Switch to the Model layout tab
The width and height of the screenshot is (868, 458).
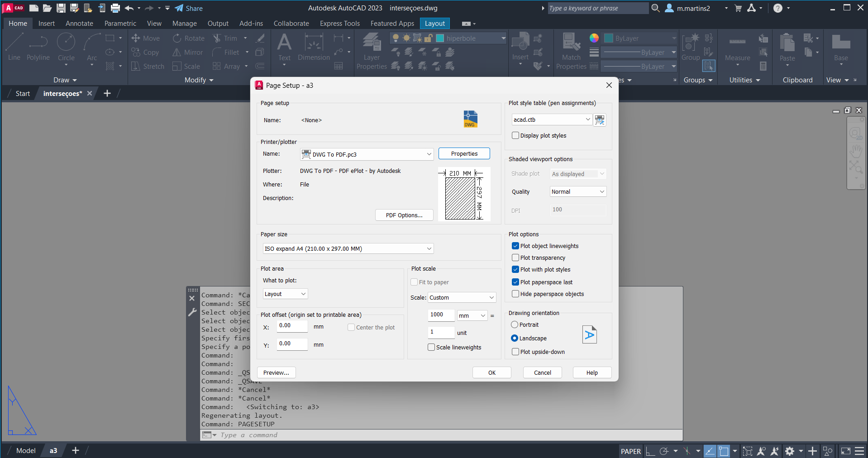click(26, 451)
